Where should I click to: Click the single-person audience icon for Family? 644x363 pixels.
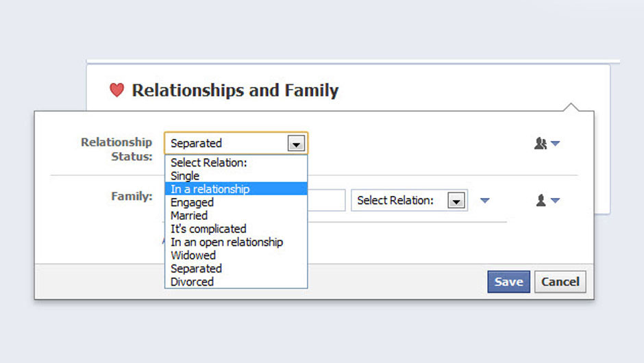pos(541,201)
